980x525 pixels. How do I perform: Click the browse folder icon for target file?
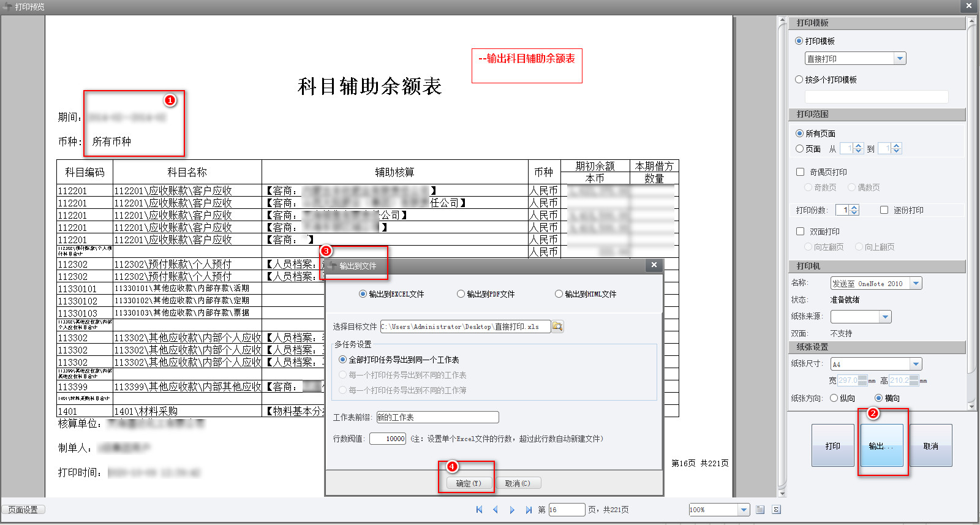(557, 327)
